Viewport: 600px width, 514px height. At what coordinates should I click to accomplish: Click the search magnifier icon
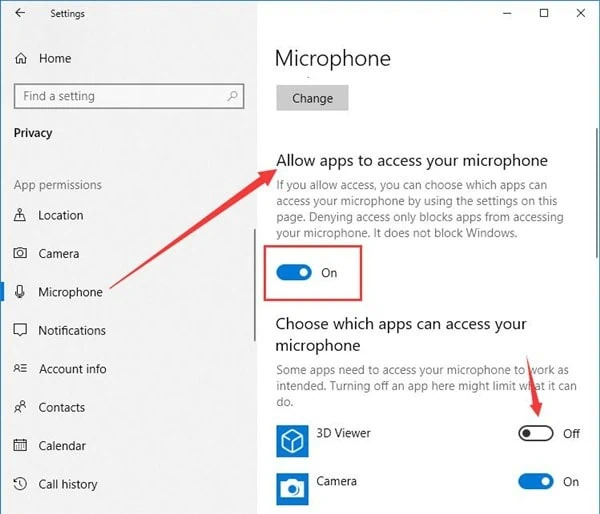click(x=233, y=96)
